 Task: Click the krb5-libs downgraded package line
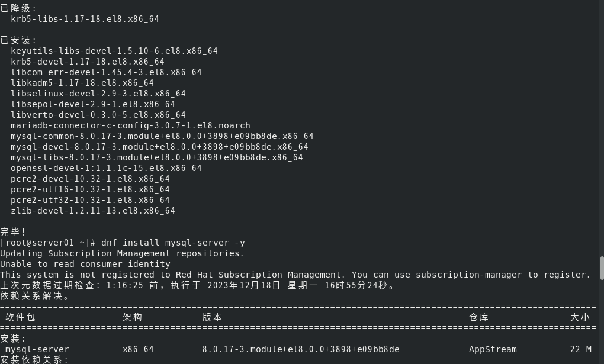click(x=85, y=19)
